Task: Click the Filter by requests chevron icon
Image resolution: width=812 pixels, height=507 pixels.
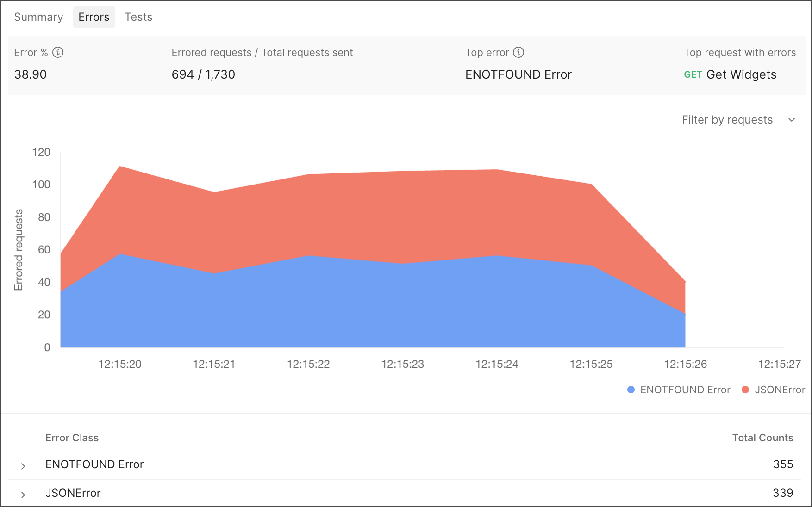Action: pos(793,120)
